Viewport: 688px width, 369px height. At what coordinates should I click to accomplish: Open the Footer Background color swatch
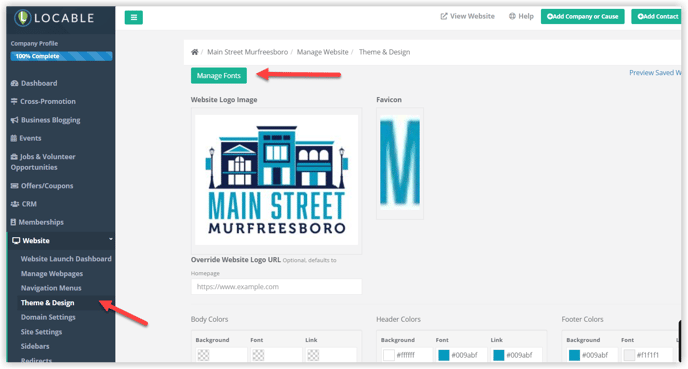[x=574, y=355]
